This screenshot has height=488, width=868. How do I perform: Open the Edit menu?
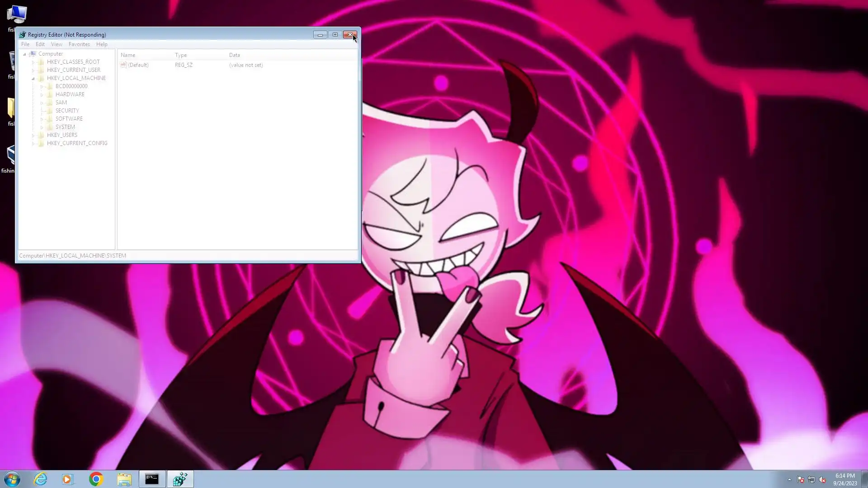[40, 44]
